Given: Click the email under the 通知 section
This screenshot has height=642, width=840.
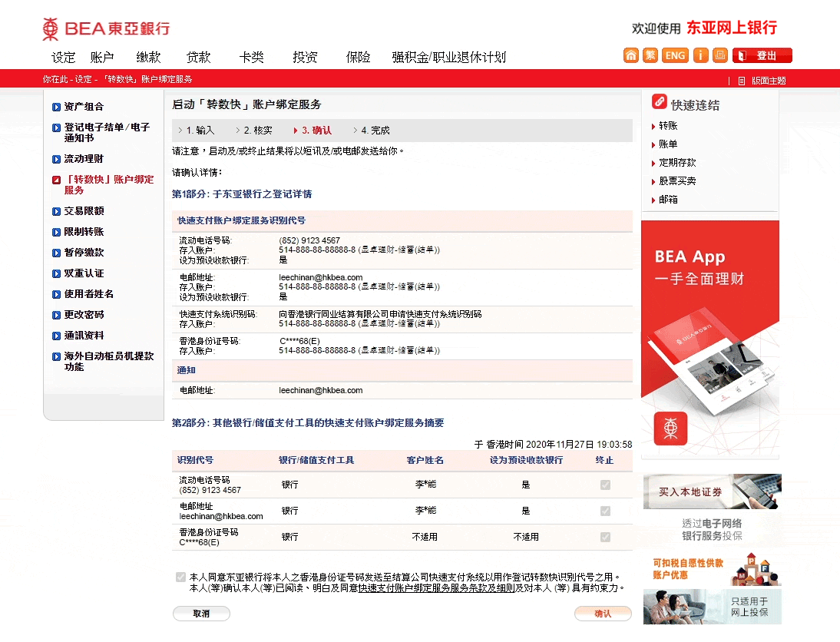Looking at the screenshot, I should [320, 391].
